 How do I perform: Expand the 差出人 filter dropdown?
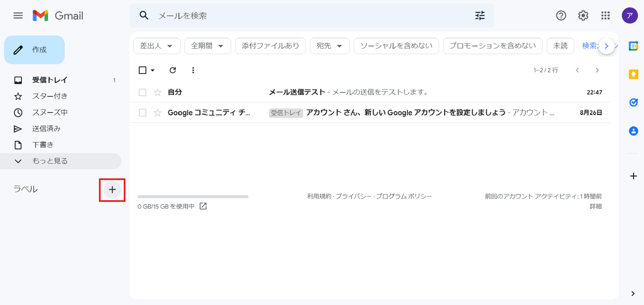[157, 46]
